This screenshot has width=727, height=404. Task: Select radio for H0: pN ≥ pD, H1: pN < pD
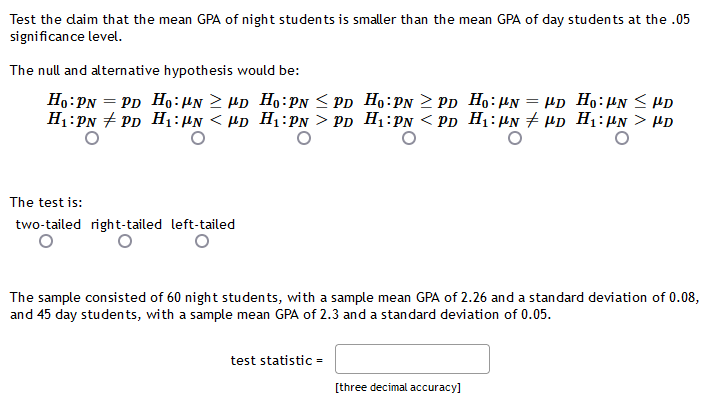pyautogui.click(x=409, y=141)
